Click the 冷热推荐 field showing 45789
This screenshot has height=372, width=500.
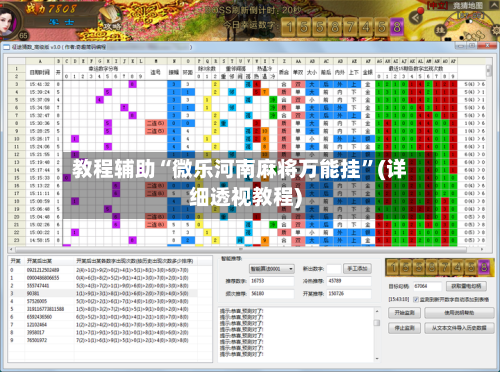coord(349,281)
